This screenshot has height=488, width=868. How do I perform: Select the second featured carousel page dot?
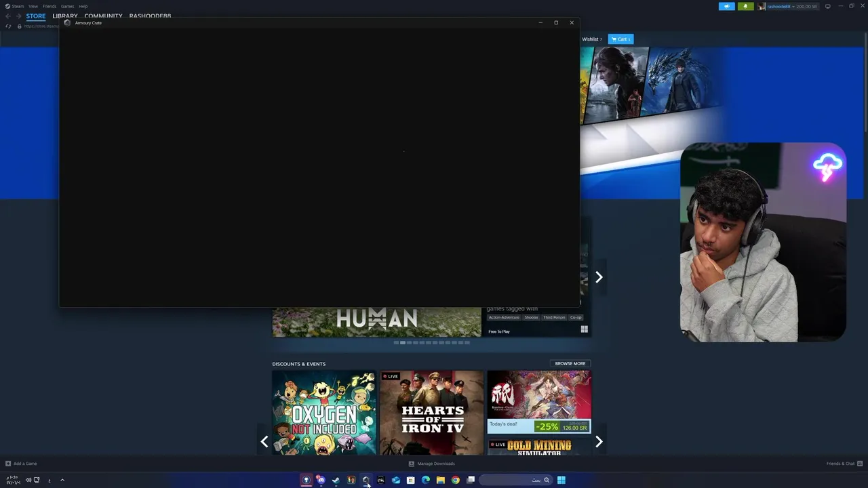coord(403,343)
